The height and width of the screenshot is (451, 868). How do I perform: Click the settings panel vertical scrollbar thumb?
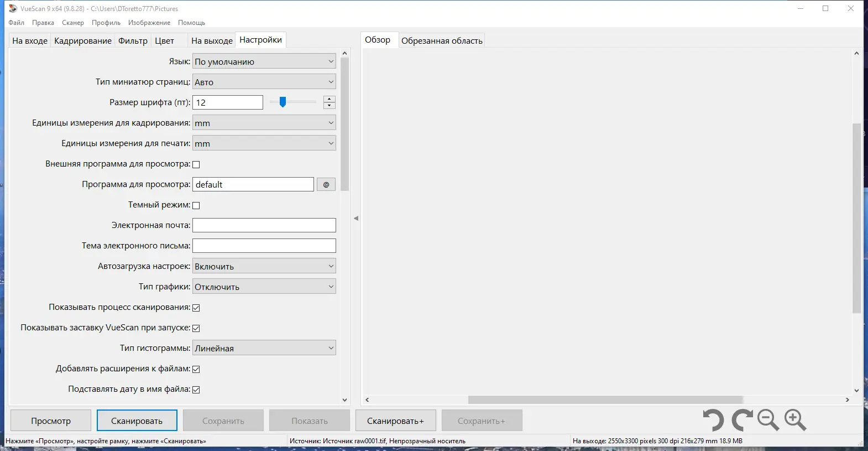pyautogui.click(x=345, y=124)
